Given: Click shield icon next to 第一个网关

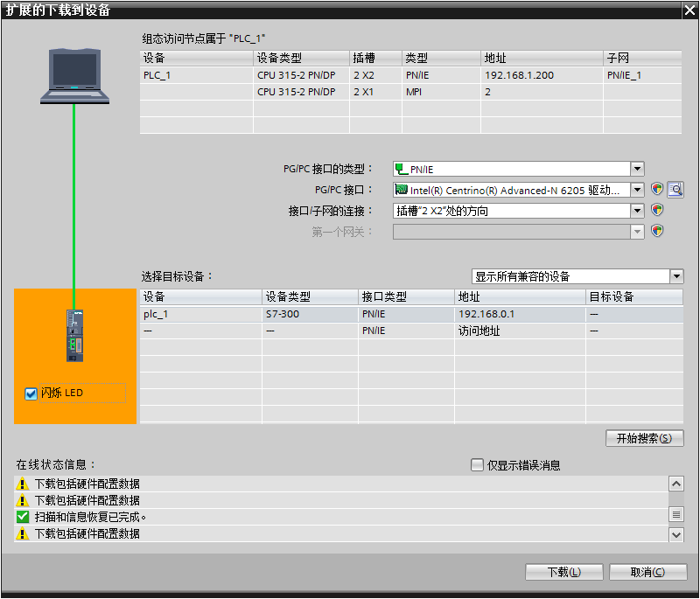Looking at the screenshot, I should pos(657,232).
